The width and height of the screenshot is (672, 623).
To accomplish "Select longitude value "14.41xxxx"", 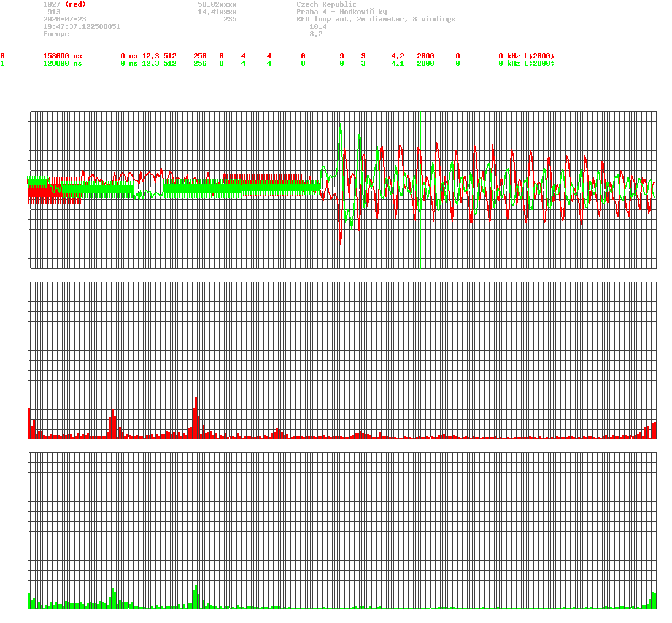I will point(217,12).
